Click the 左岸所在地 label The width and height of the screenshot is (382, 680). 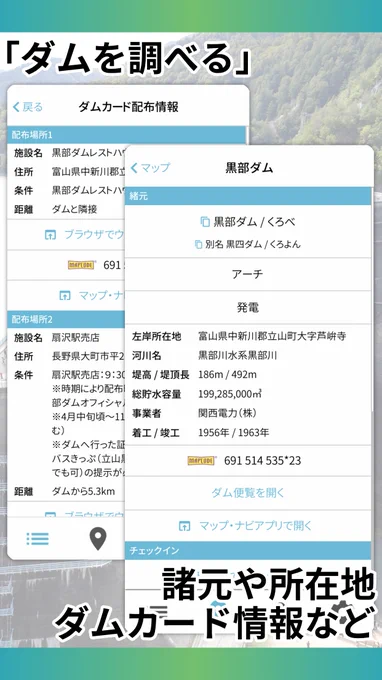(157, 336)
